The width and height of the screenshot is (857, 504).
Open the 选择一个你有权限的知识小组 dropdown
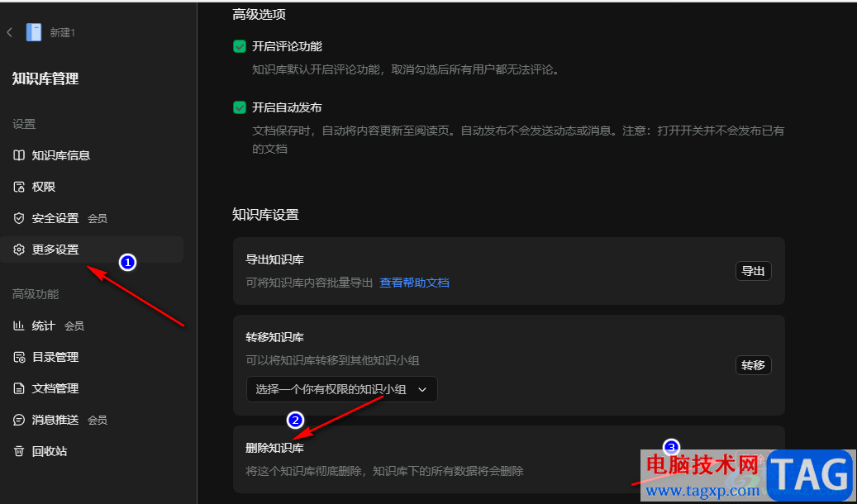point(341,389)
